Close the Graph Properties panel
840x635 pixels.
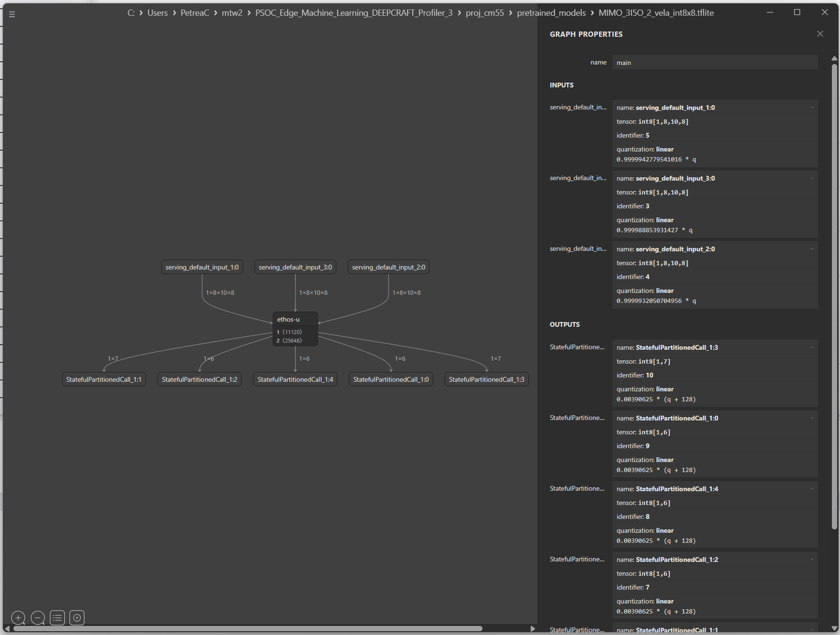[x=820, y=34]
